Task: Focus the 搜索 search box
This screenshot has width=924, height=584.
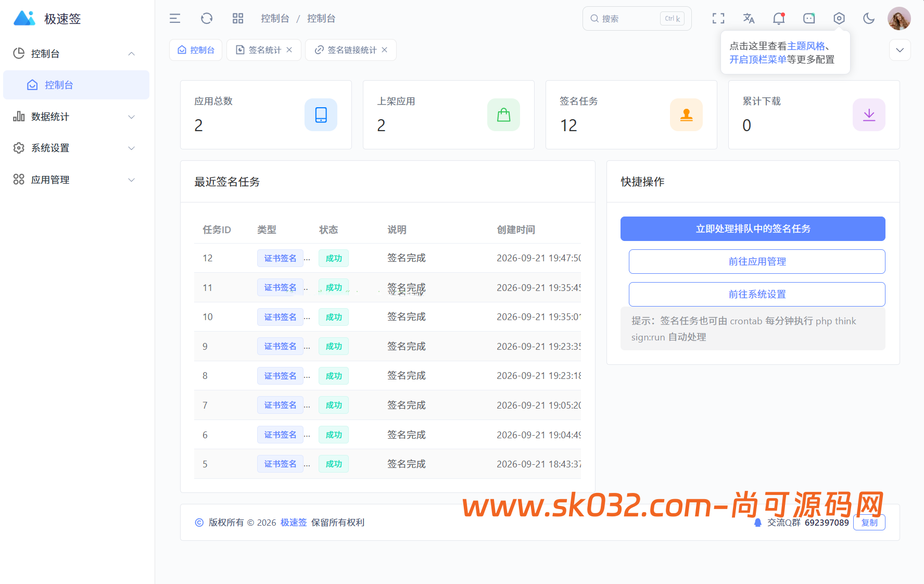Action: [637, 19]
